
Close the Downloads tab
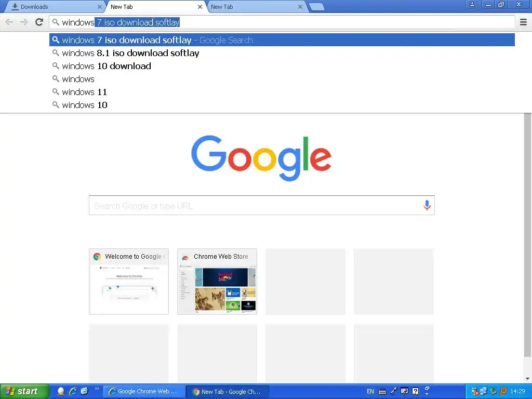tap(99, 7)
